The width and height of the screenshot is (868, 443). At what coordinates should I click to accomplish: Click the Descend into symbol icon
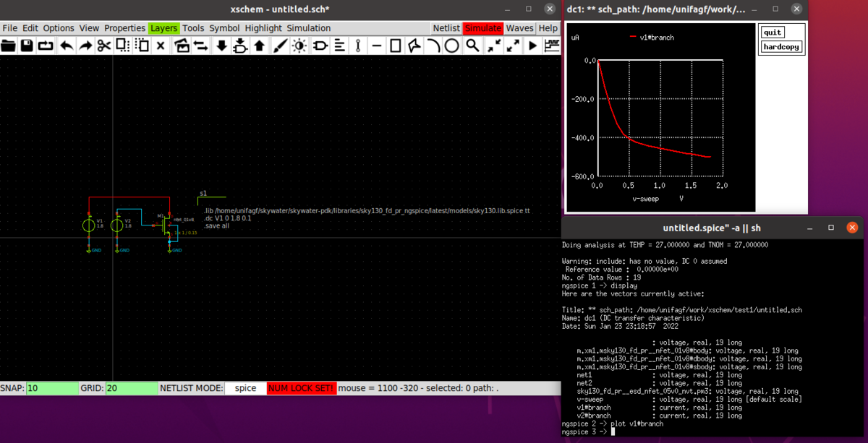coord(240,46)
